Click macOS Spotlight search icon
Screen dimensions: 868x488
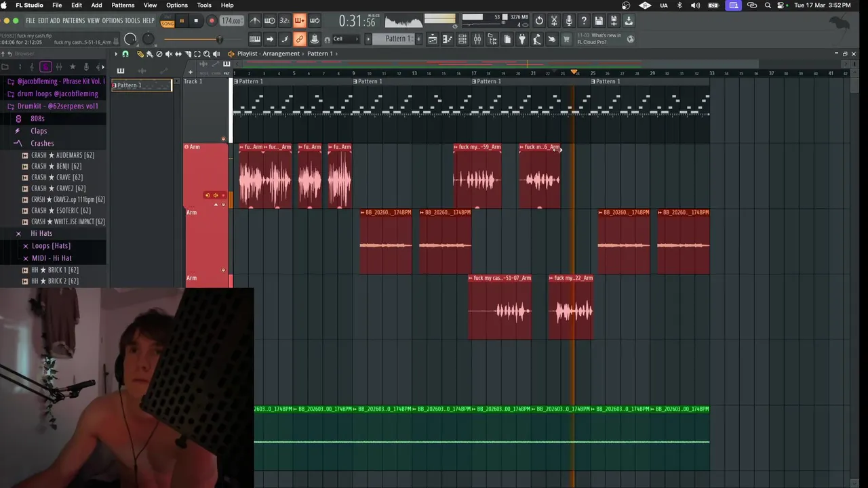(768, 5)
